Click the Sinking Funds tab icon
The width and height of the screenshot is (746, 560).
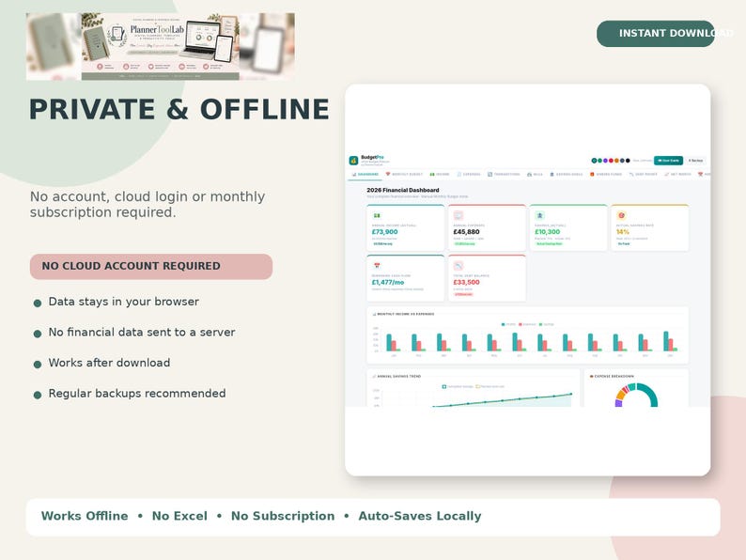click(x=592, y=174)
